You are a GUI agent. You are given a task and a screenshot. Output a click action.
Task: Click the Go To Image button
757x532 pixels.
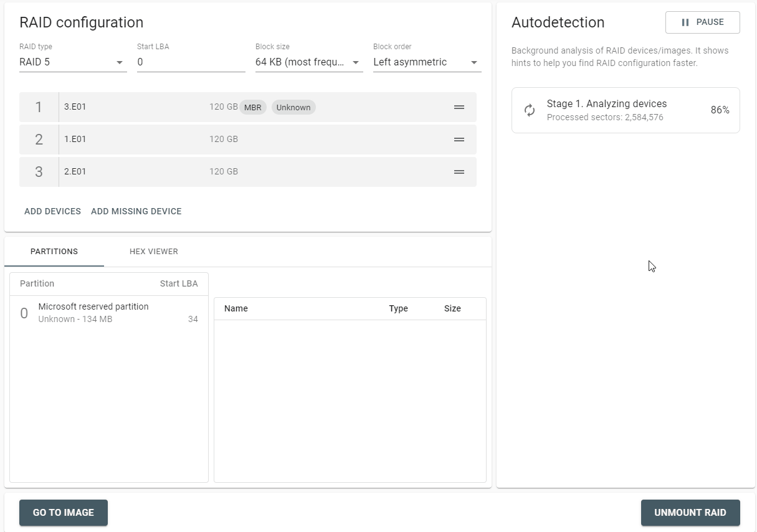coord(64,513)
